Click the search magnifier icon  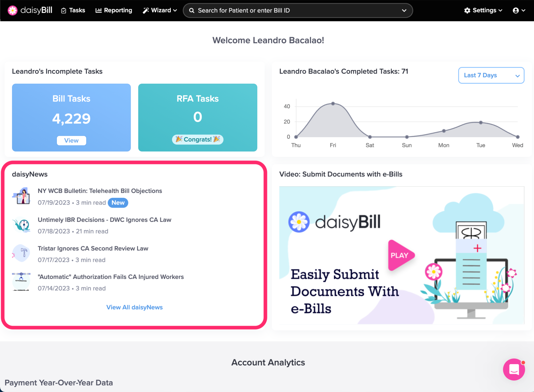point(192,10)
